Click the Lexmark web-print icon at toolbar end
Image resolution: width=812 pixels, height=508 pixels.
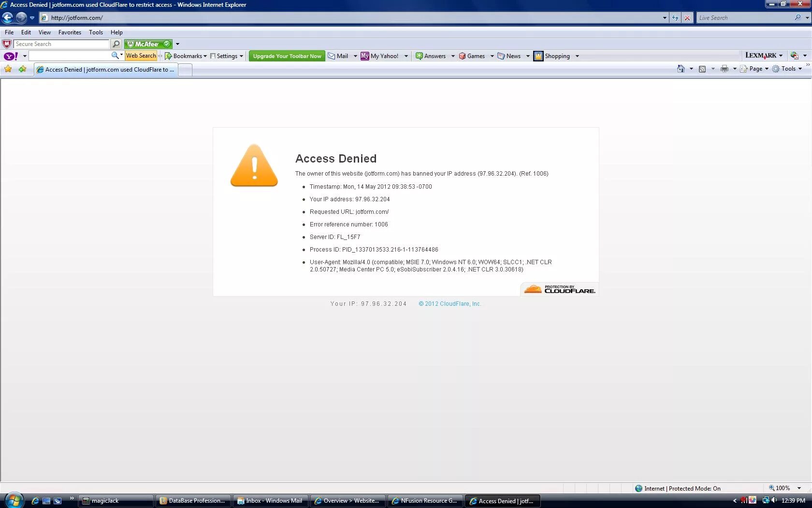[794, 56]
